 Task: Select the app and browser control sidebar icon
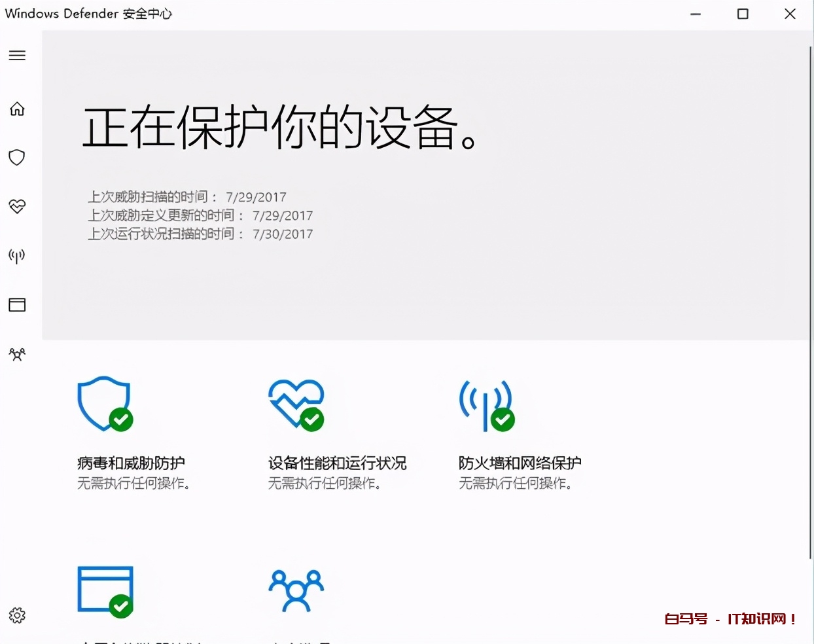16,304
